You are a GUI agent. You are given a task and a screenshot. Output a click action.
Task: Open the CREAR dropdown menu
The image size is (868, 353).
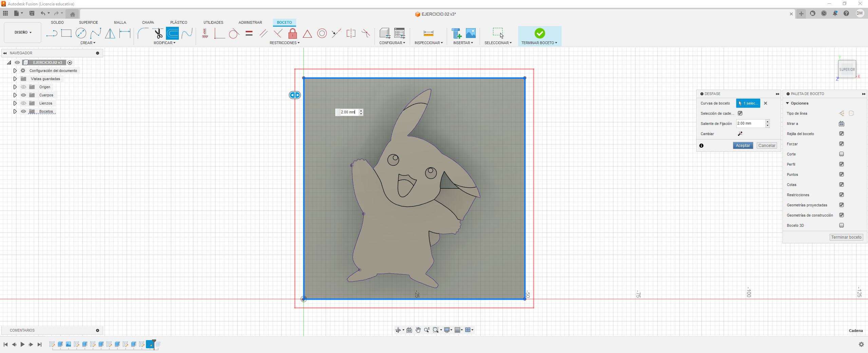pos(88,43)
